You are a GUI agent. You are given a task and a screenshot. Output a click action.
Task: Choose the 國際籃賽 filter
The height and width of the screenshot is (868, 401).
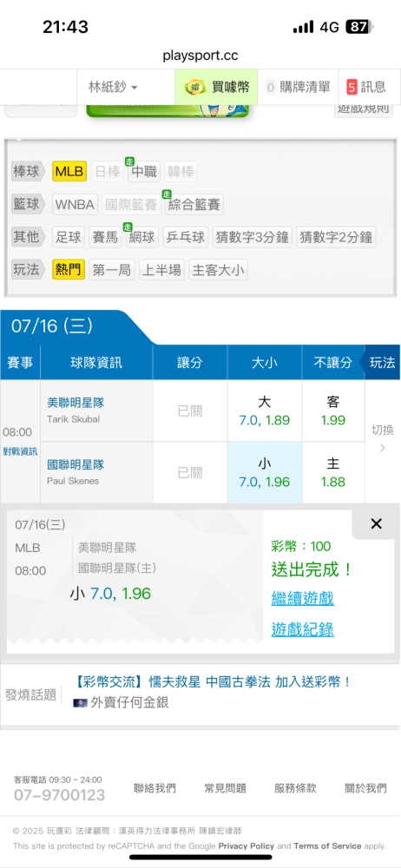tap(131, 205)
